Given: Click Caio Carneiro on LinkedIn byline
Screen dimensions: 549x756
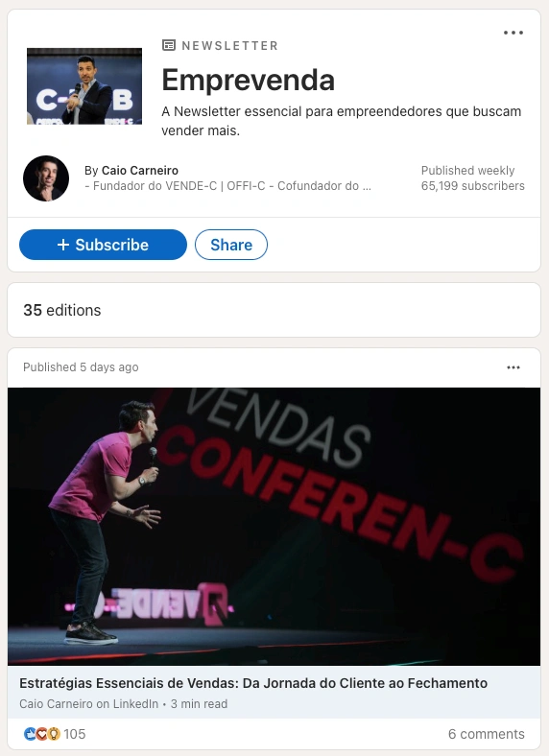Looking at the screenshot, I should [x=88, y=704].
